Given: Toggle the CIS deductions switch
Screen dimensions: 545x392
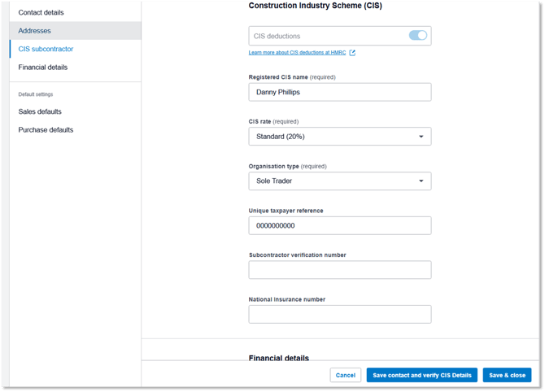Looking at the screenshot, I should click(417, 36).
